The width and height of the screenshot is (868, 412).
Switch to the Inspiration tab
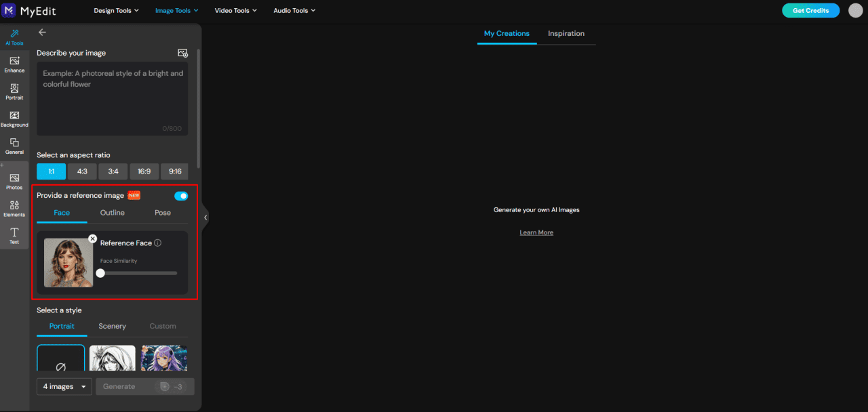(566, 33)
